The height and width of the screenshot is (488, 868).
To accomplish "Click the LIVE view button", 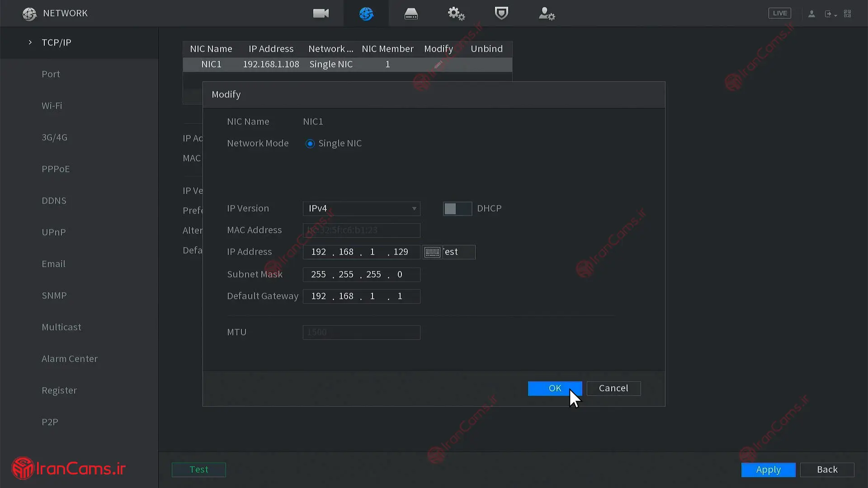I will [780, 13].
